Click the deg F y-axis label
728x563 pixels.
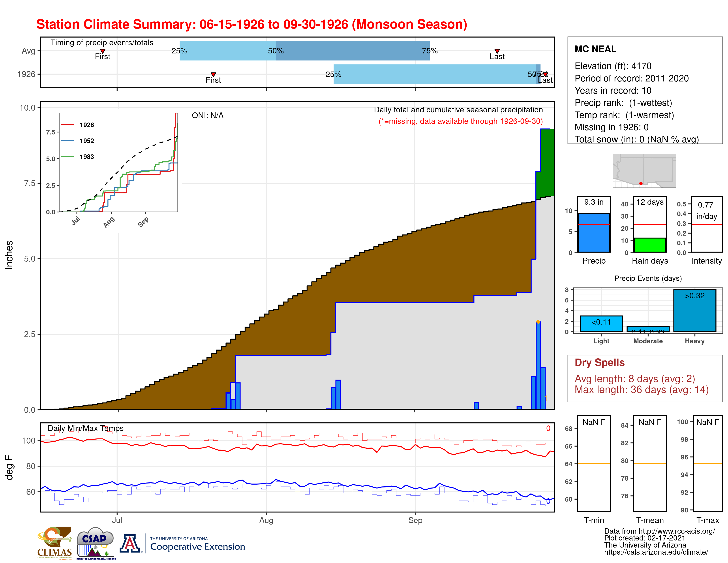point(9,468)
